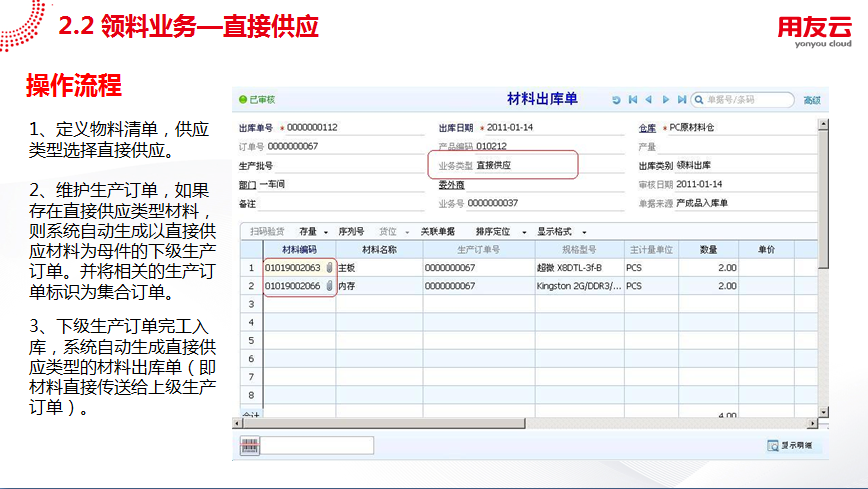
Task: Click the 显示明细 button
Action: 790,445
